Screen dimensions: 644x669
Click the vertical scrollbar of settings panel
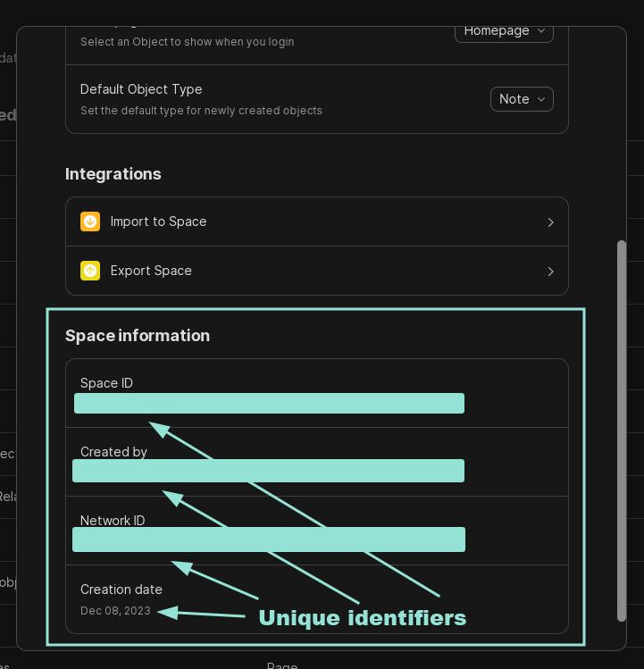click(622, 429)
